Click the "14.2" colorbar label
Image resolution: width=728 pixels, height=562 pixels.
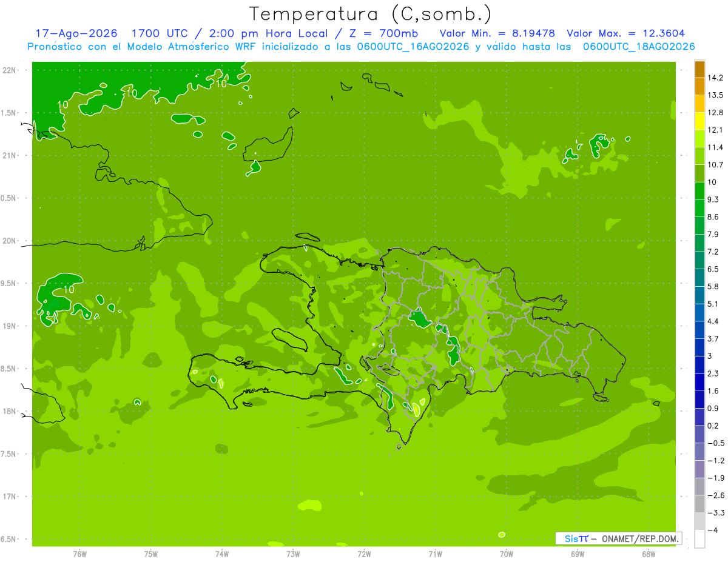[716, 78]
